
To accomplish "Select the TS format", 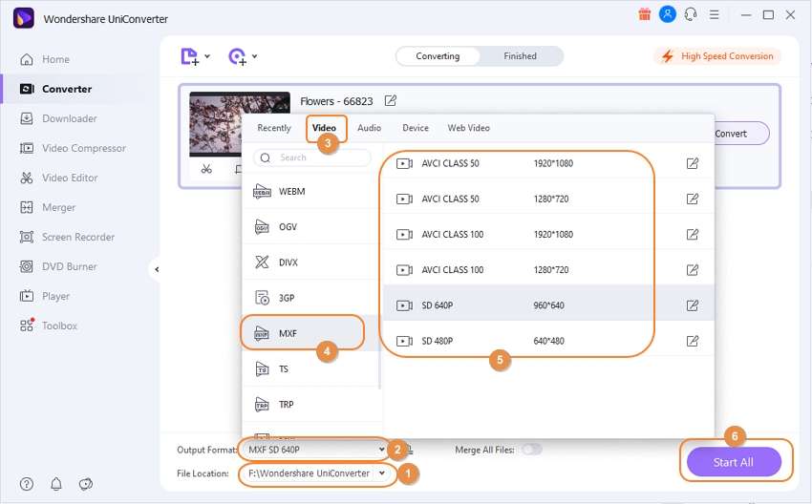I will click(x=311, y=369).
